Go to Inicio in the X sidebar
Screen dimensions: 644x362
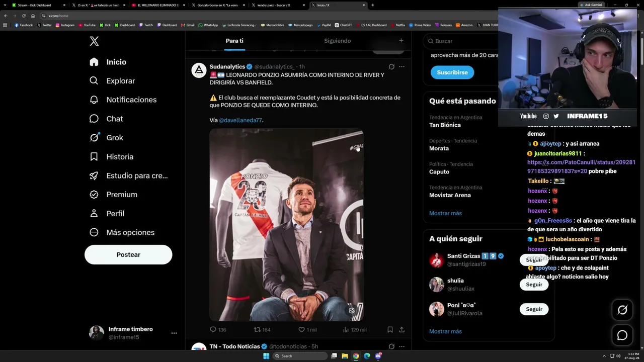click(108, 62)
